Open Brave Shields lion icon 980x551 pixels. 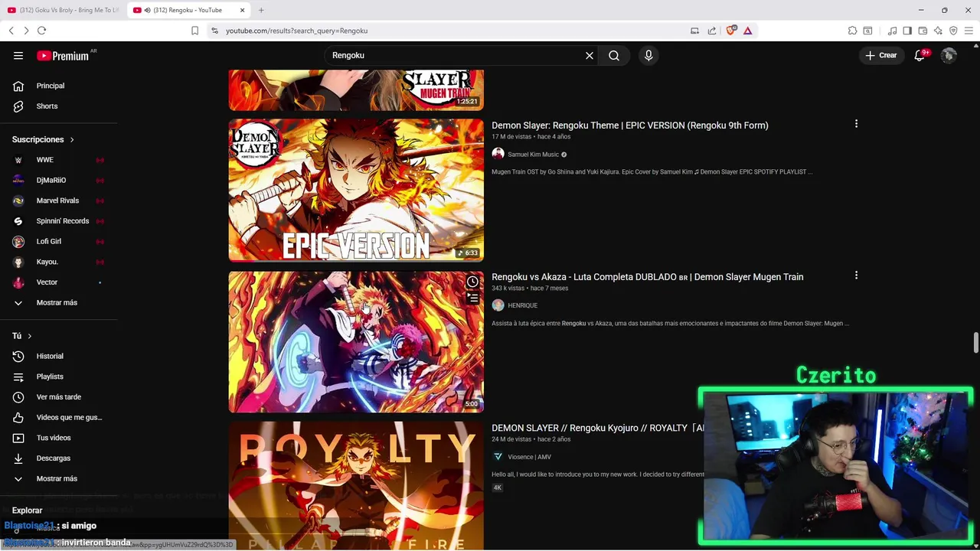[730, 31]
